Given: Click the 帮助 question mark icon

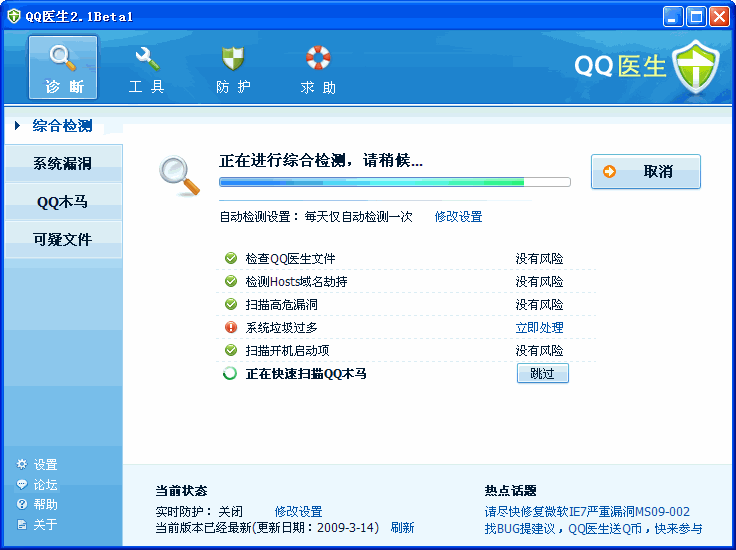Looking at the screenshot, I should pos(22,504).
